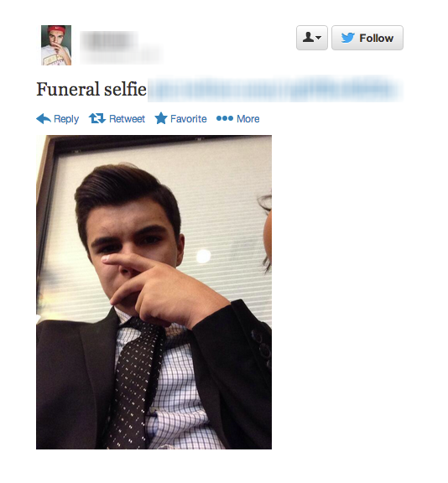Screen dimensions: 448x483
Task: Open the user actions menu button
Action: coord(312,38)
